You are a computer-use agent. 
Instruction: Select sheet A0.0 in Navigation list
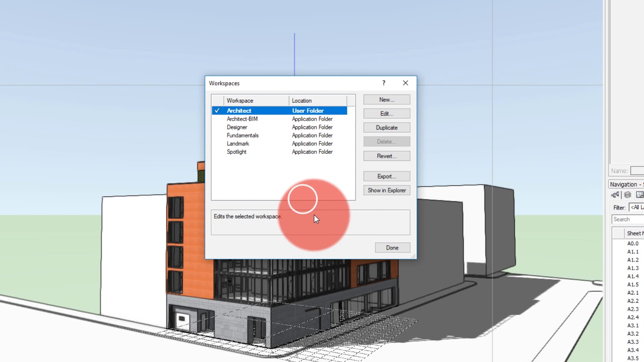(632, 244)
